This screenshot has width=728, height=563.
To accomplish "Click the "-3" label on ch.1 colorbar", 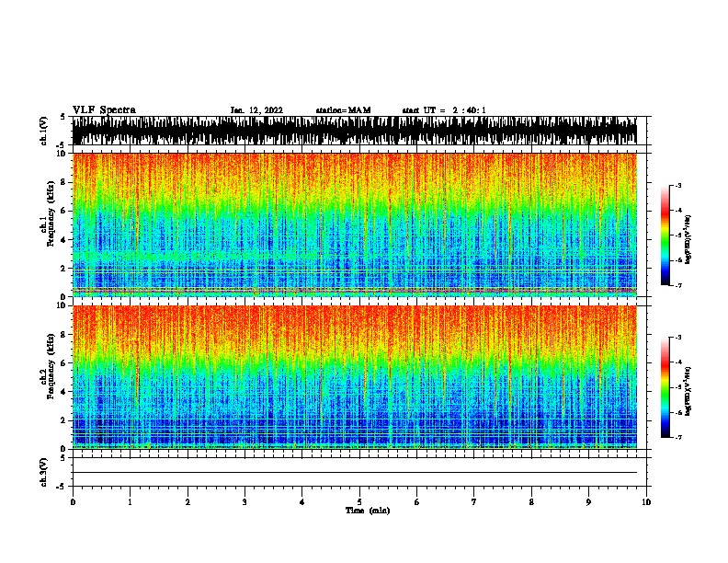I will (x=677, y=186).
